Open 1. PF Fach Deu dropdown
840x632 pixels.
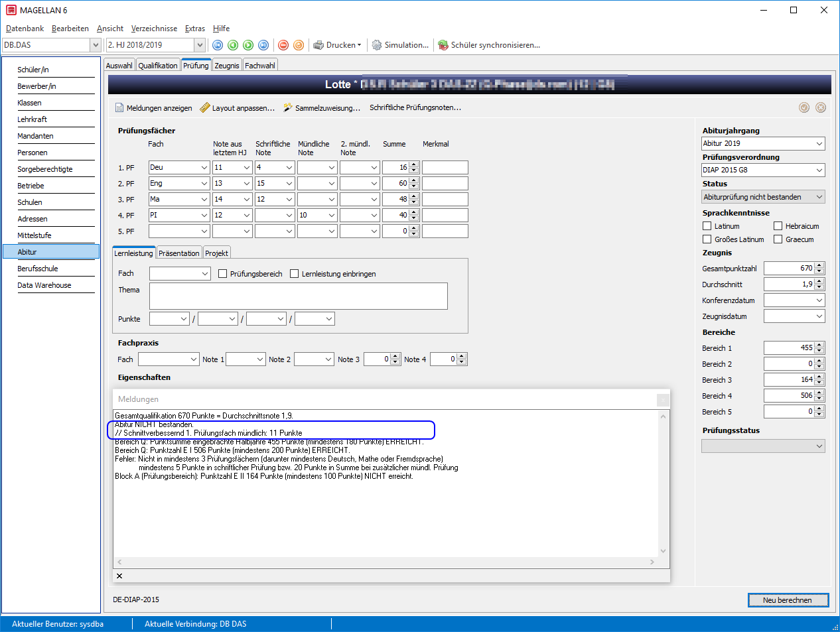(x=204, y=167)
